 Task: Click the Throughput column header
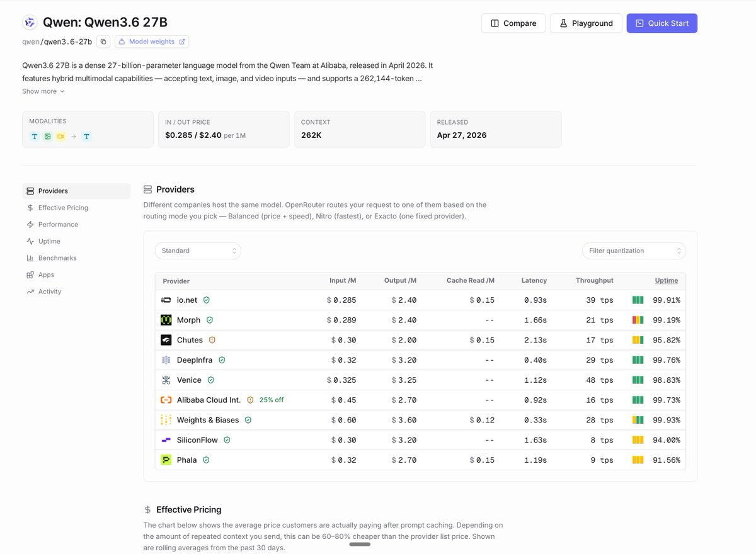[594, 281]
